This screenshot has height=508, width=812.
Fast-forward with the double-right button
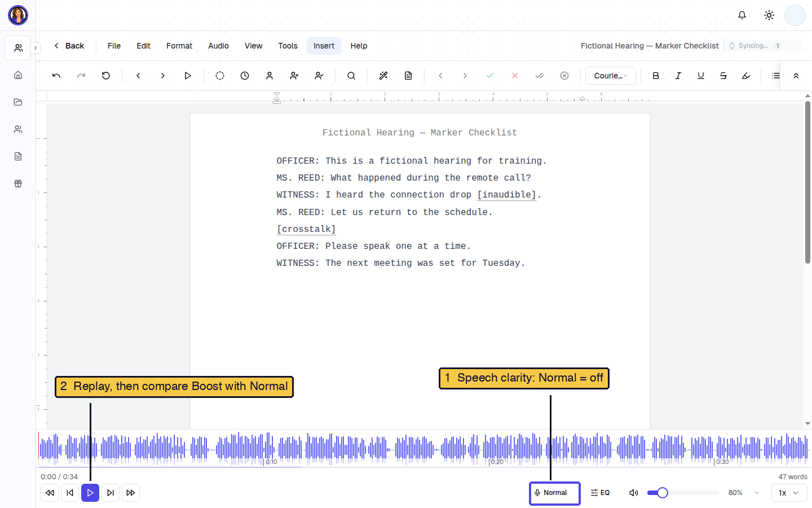[131, 493]
